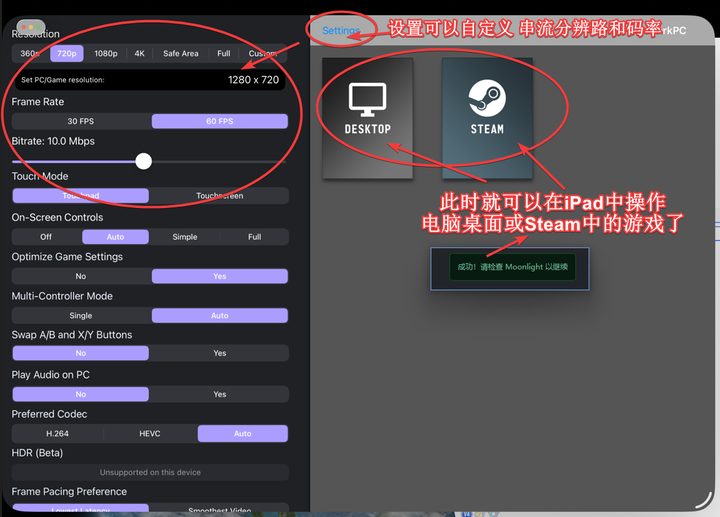Set Multi-Controller Mode to Auto
This screenshot has width=720, height=517.
point(219,316)
